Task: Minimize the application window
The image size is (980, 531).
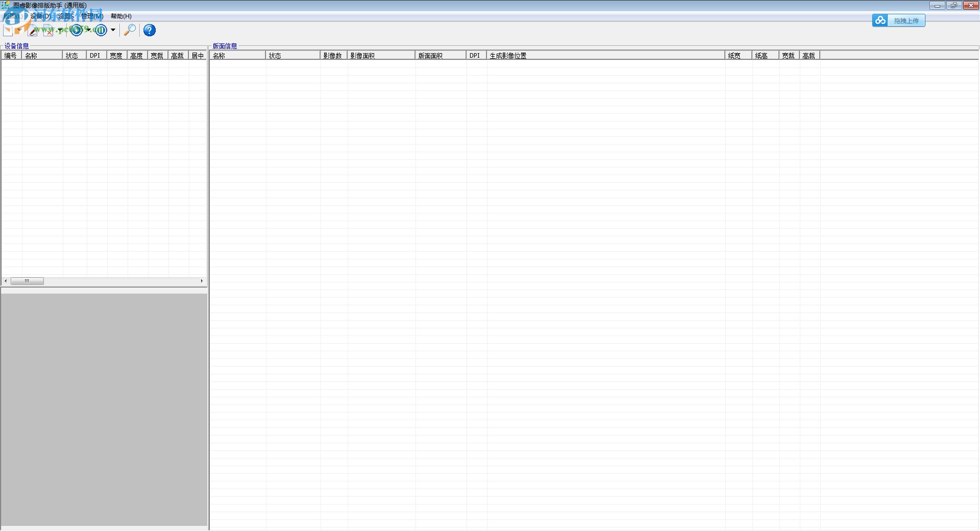Action: click(x=937, y=6)
